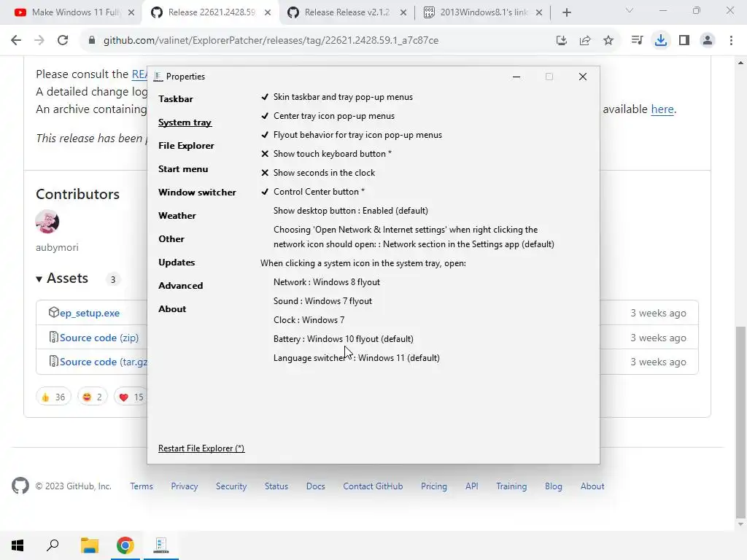Toggle Control Center button option

coord(312,192)
